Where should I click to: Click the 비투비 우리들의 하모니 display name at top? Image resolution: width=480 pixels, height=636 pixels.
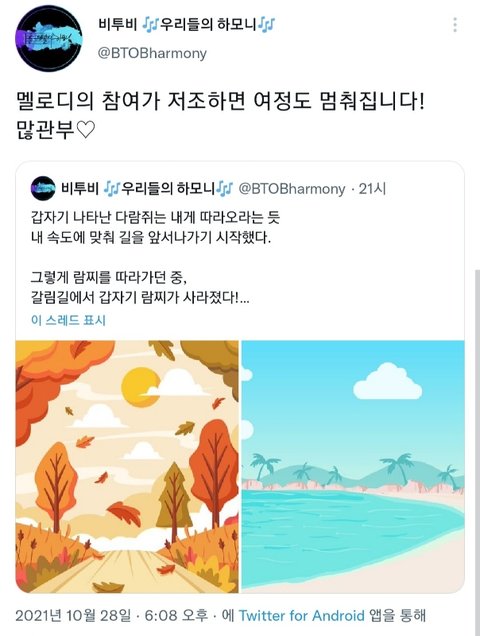[x=186, y=25]
